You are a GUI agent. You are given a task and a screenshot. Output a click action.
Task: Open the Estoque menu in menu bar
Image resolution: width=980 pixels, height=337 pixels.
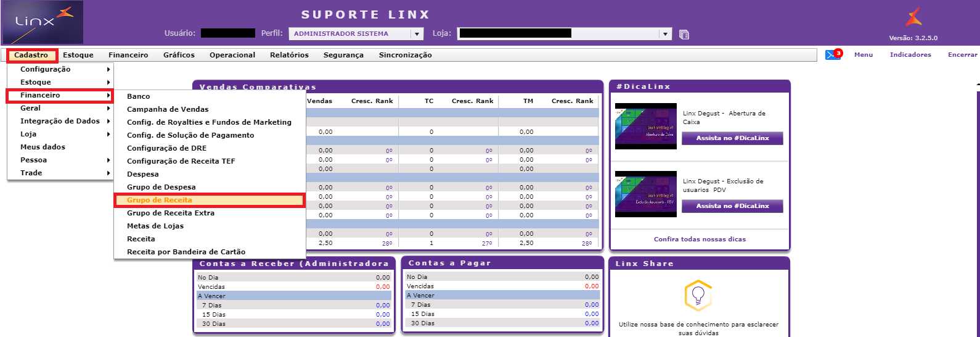pos(78,55)
